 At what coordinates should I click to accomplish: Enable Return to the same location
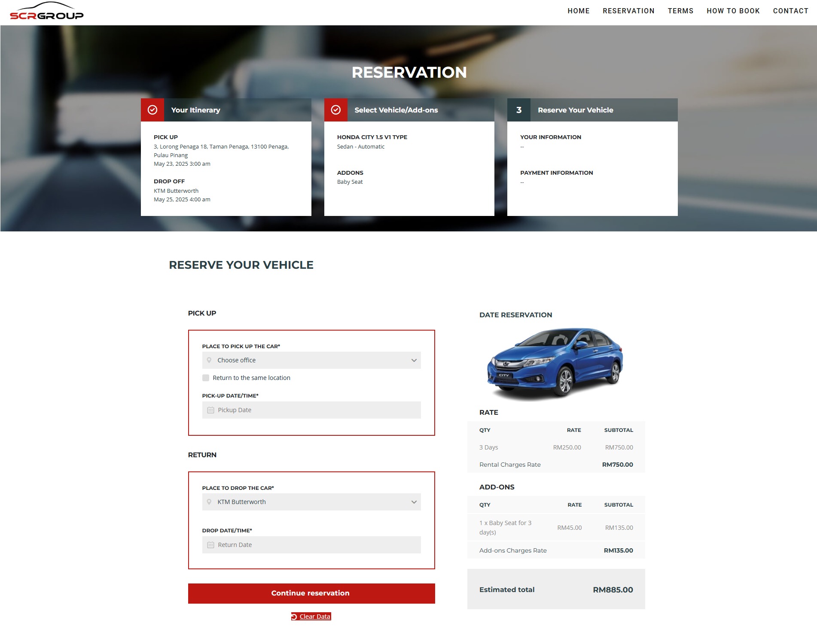pyautogui.click(x=206, y=378)
